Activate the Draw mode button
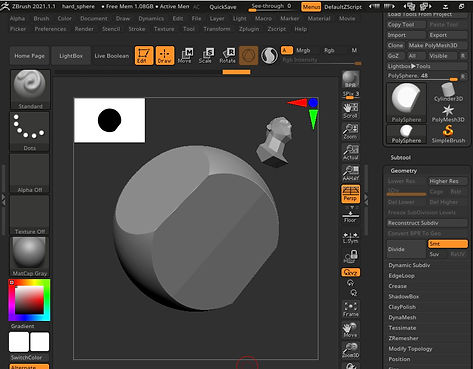Viewport: 473px width, 369px height. click(x=165, y=55)
